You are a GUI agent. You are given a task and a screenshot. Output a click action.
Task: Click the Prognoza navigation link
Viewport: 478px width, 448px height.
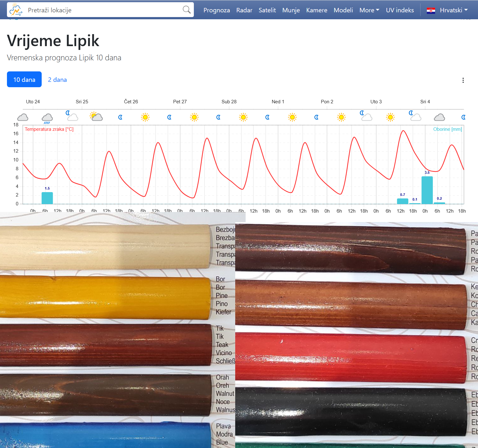[217, 10]
